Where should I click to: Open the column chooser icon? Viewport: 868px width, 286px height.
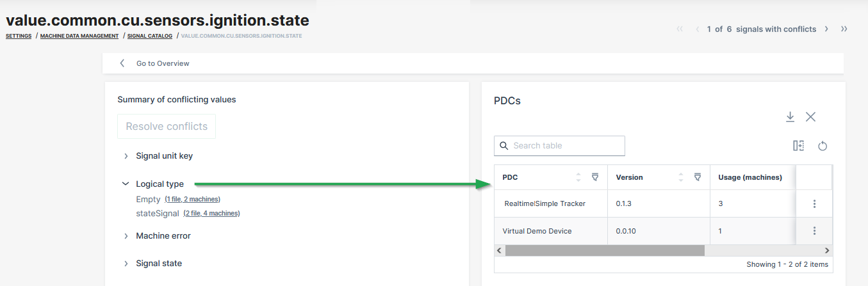[x=798, y=146]
